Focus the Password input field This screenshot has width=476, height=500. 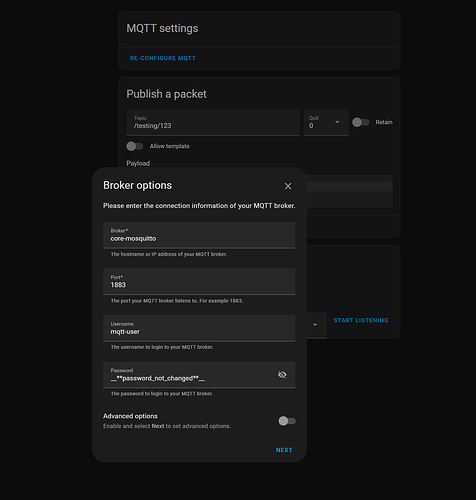click(190, 375)
